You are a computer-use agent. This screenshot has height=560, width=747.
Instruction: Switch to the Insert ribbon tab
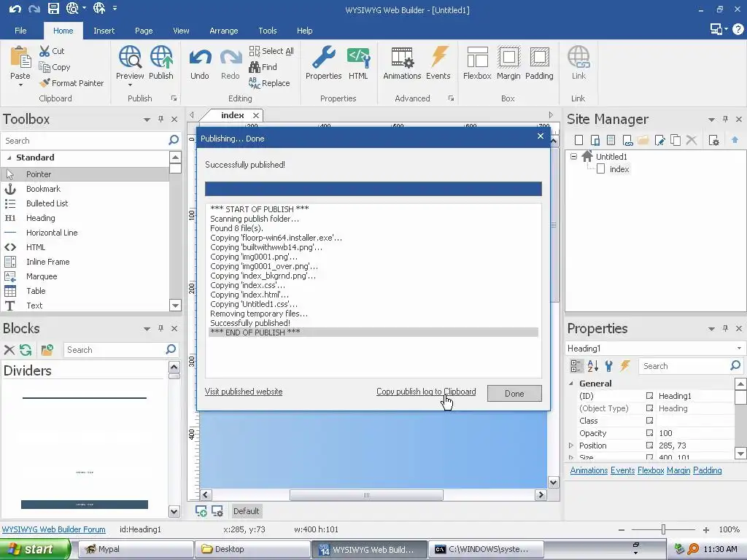pos(104,31)
